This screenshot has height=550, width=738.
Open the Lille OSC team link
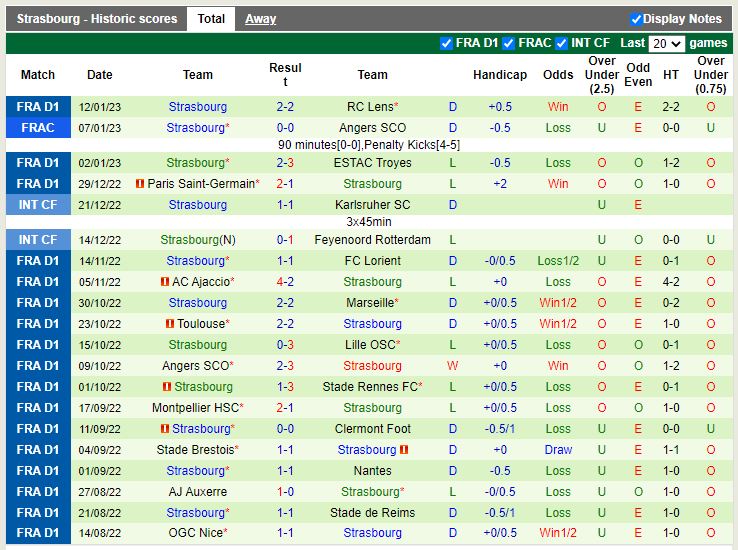(370, 345)
